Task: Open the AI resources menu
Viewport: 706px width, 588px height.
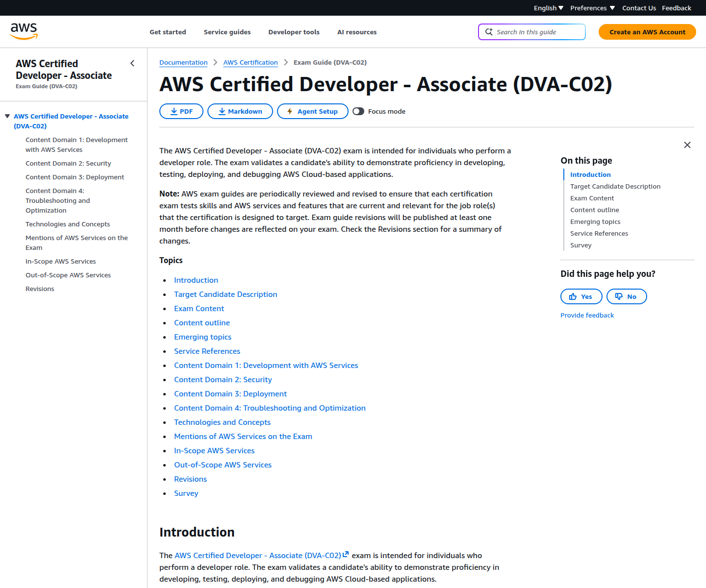Action: point(357,32)
